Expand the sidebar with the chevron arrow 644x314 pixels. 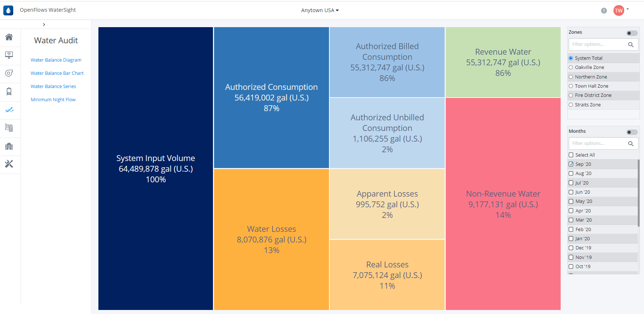[x=44, y=25]
